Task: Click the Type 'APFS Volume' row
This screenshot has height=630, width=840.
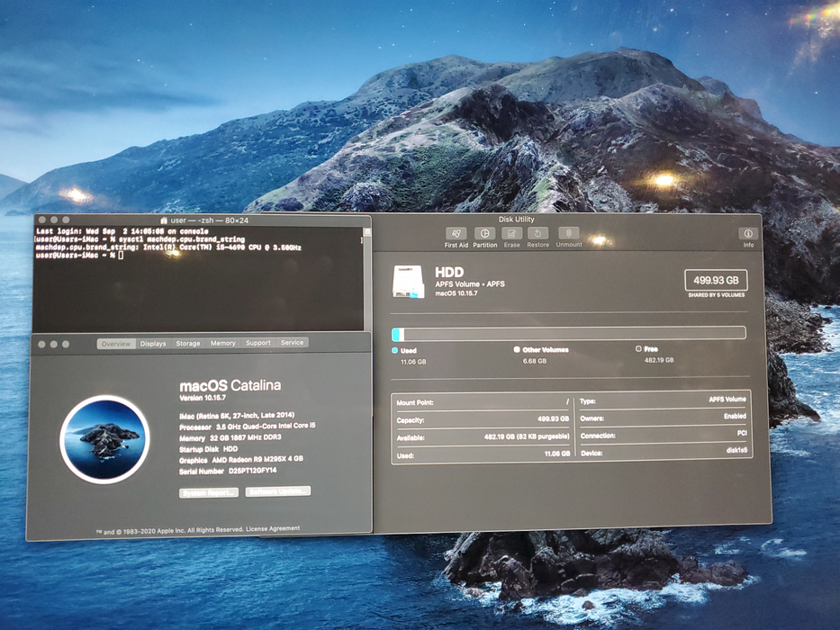Action: click(x=664, y=400)
